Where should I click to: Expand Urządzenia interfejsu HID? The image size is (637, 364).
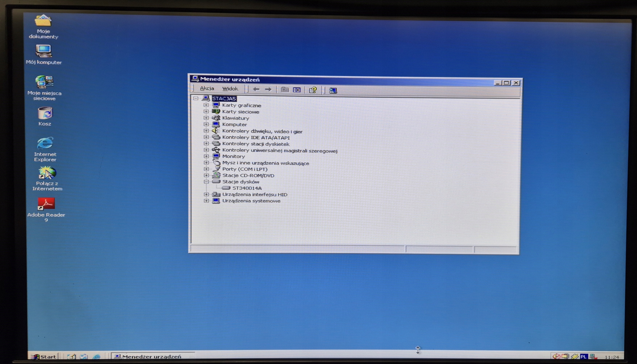[x=206, y=194]
